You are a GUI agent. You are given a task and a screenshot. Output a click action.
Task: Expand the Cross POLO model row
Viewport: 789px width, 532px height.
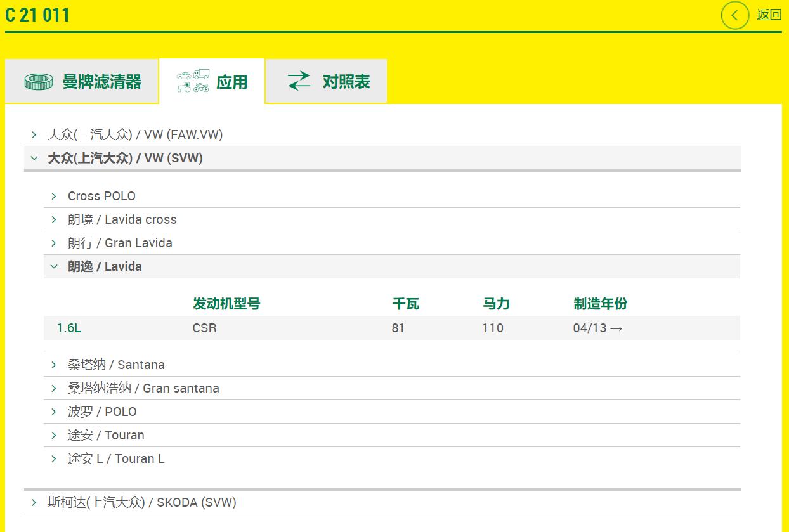click(x=101, y=196)
